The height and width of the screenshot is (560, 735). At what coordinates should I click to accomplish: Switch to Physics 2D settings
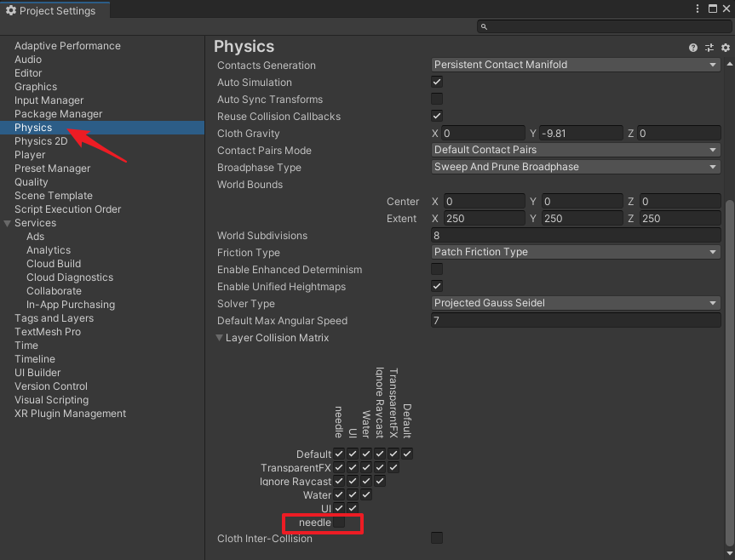[x=41, y=141]
